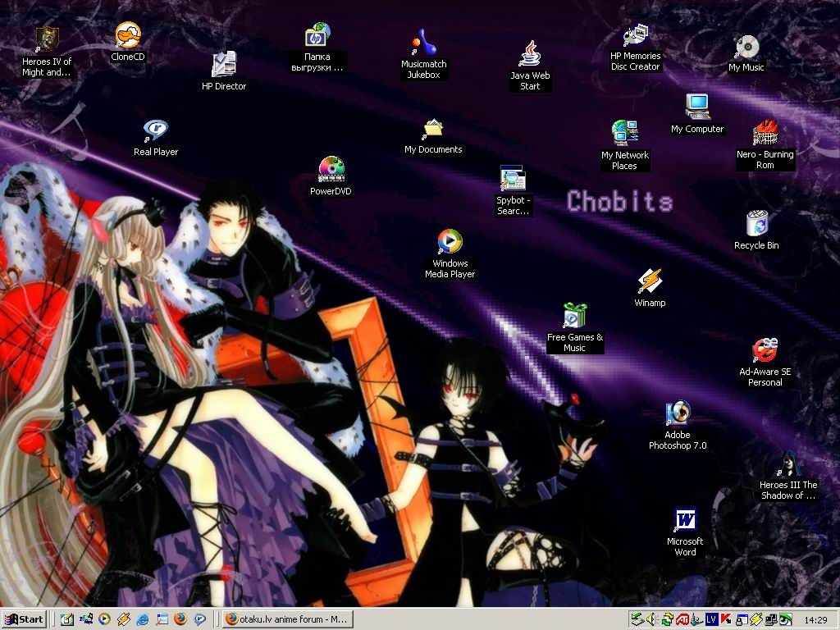Click the Start button

click(24, 619)
